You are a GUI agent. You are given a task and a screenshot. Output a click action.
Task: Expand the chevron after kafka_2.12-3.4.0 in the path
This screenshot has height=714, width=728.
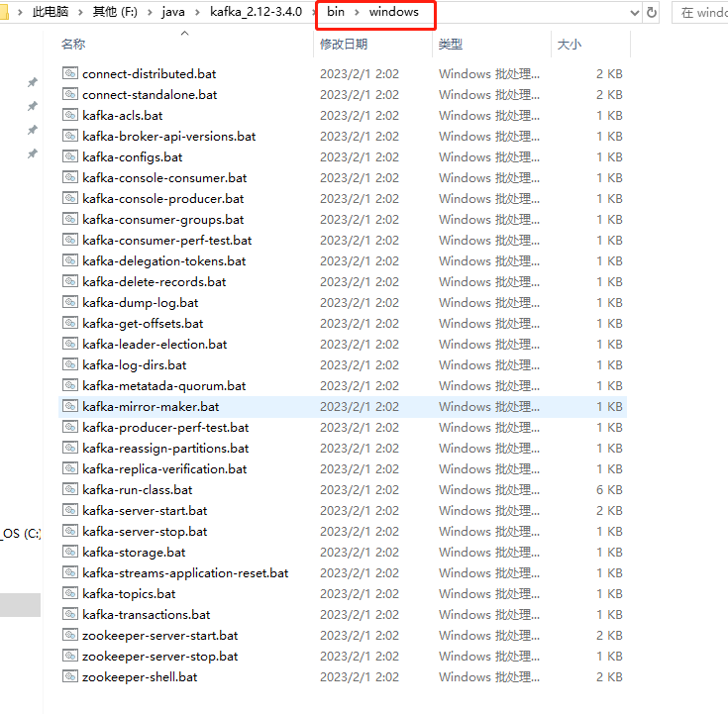pos(314,13)
